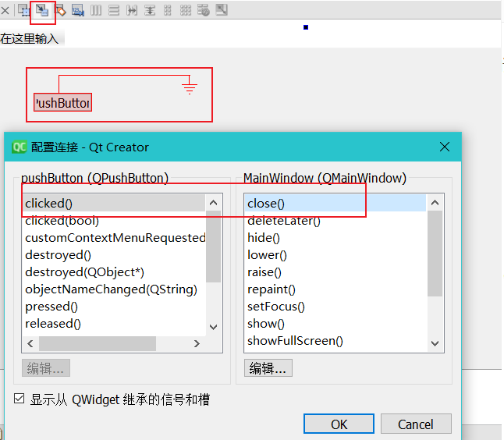Select the show() slot
The image size is (504, 440).
click(x=335, y=324)
